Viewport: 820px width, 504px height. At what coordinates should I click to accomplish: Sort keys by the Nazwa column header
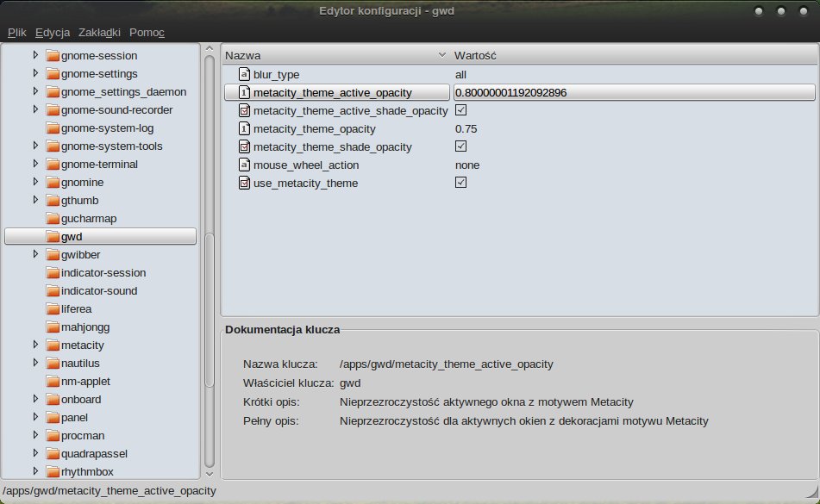pyautogui.click(x=335, y=55)
